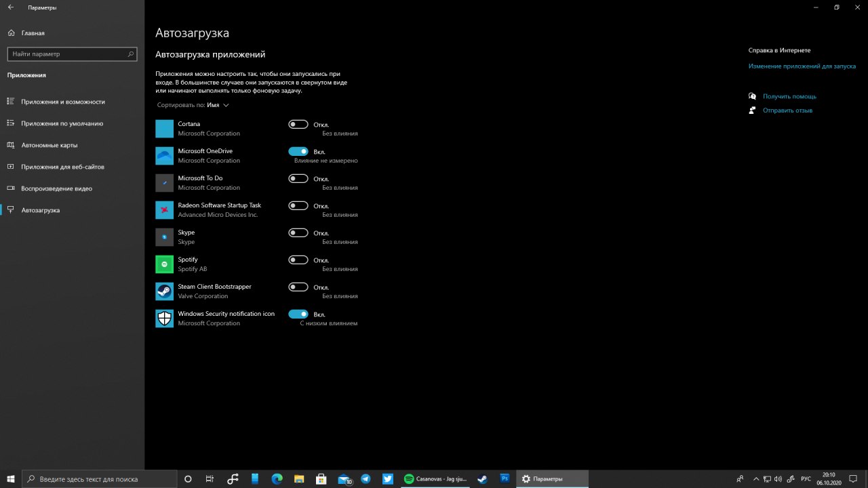Enable Microsoft To Do at startup
The width and height of the screenshot is (868, 488).
click(298, 178)
